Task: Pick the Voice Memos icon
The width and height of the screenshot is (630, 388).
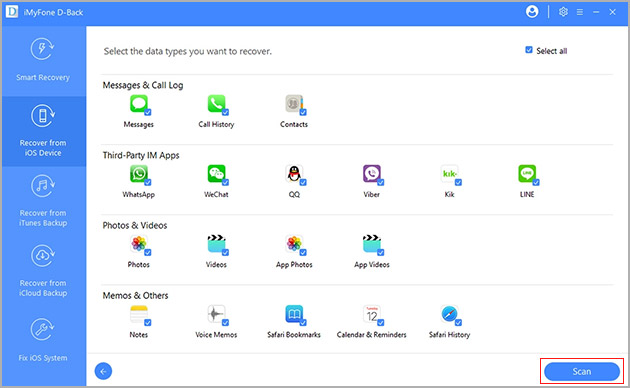Action: pos(216,314)
